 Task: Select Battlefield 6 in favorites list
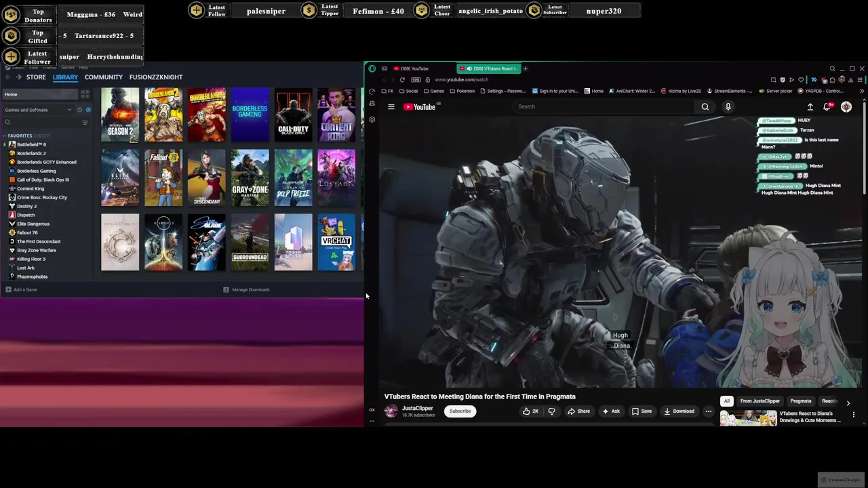(31, 144)
